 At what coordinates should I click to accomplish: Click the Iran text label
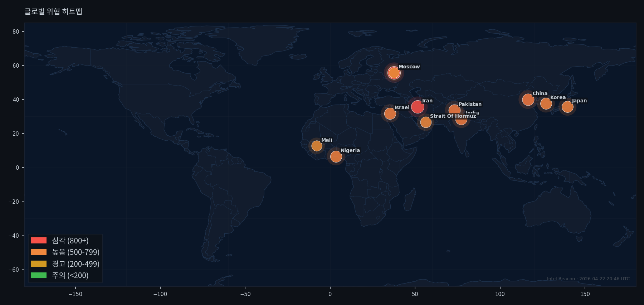click(427, 101)
